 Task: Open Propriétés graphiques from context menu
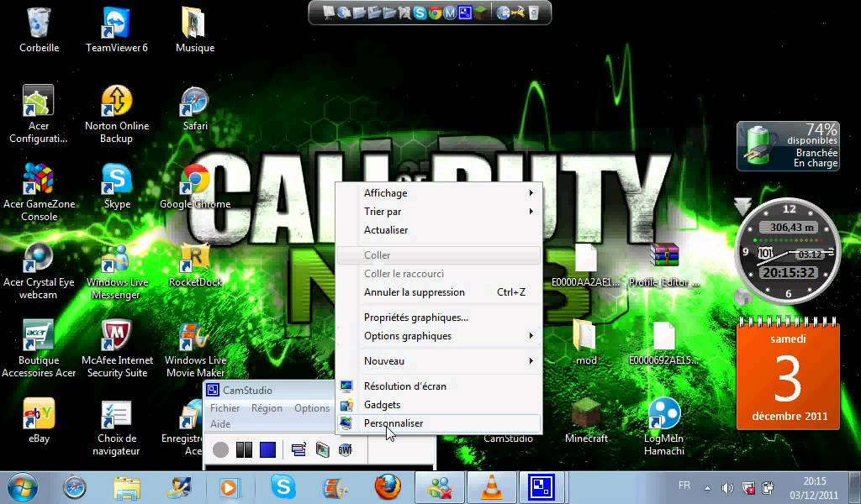(x=439, y=318)
